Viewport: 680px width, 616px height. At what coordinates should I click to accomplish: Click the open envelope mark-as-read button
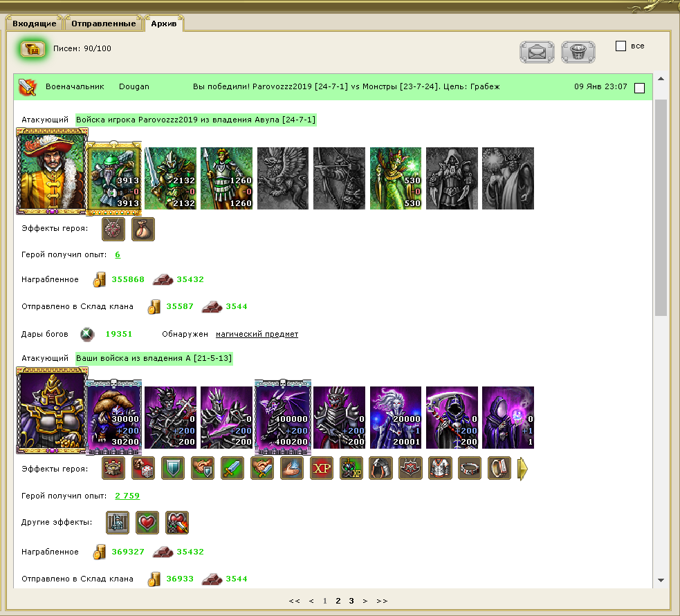tap(537, 53)
